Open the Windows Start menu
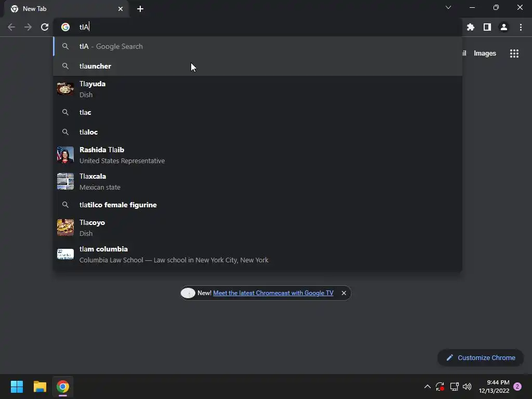 click(x=17, y=387)
